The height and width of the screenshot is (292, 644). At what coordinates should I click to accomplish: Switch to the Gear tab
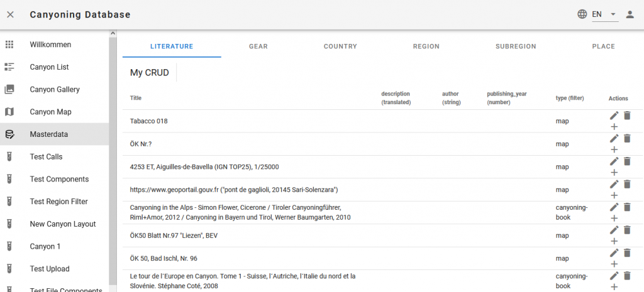(258, 46)
